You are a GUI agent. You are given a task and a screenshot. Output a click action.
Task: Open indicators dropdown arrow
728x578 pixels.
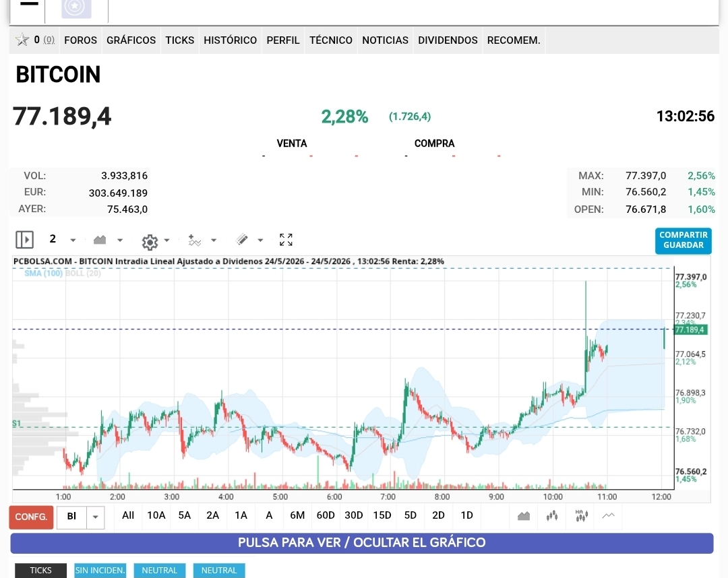point(214,240)
